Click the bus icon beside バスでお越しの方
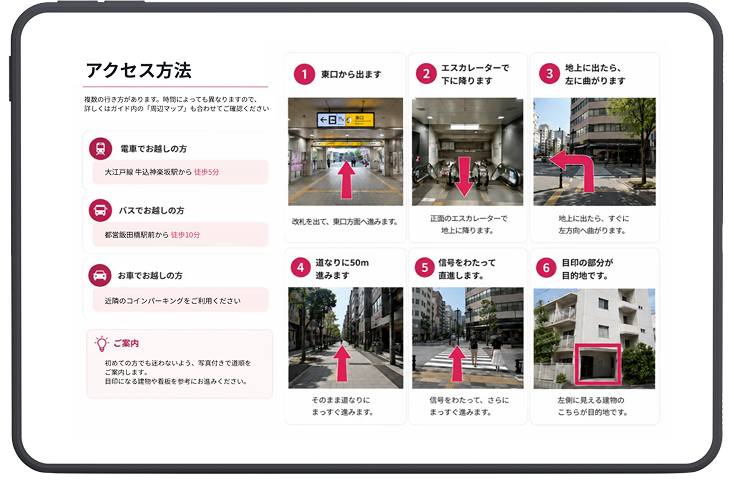This screenshot has width=734, height=489. (x=101, y=210)
